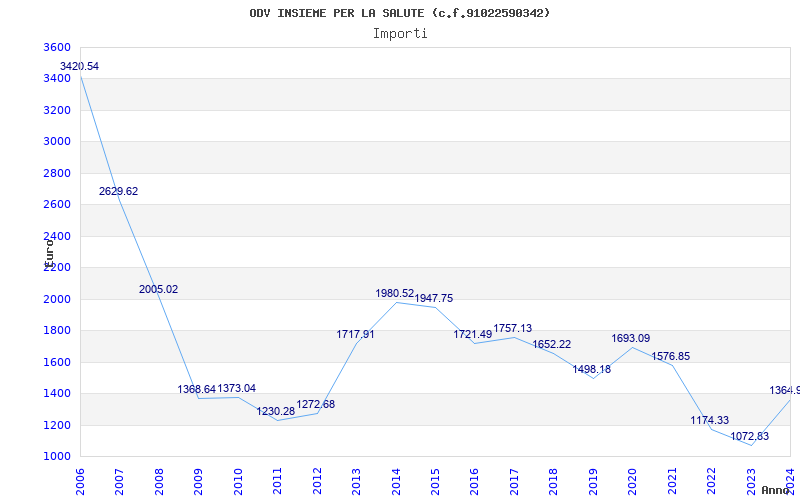This screenshot has height=500, width=800.
Task: Click the y-axis value 3200
Action: click(55, 110)
